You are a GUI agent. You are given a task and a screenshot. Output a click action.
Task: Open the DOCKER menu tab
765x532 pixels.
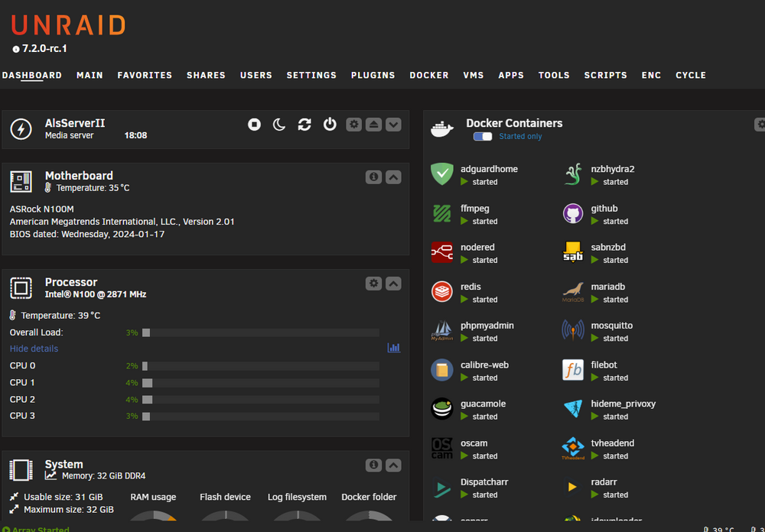pyautogui.click(x=429, y=75)
